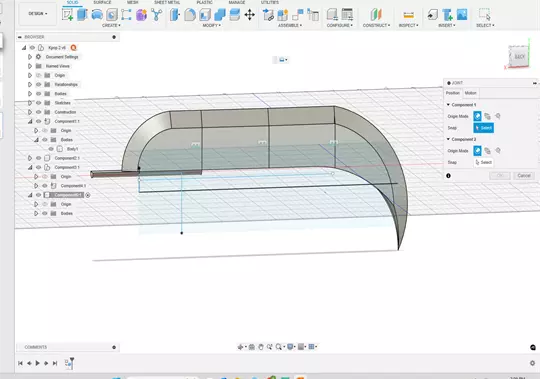Open the Create dropdown menu
Image resolution: width=540 pixels, height=379 pixels.
pyautogui.click(x=111, y=25)
